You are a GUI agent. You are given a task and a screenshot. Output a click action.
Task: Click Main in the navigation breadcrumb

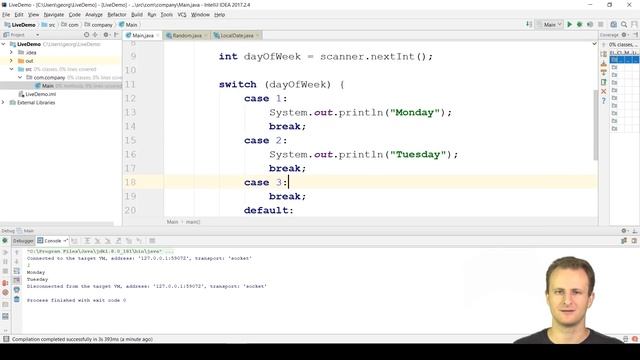click(128, 25)
